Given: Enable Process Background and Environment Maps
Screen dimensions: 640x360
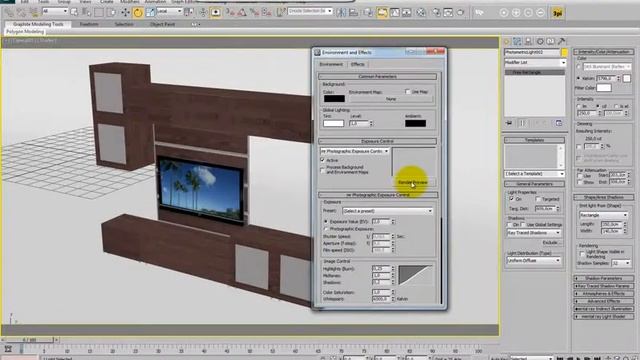Looking at the screenshot, I should point(322,170).
